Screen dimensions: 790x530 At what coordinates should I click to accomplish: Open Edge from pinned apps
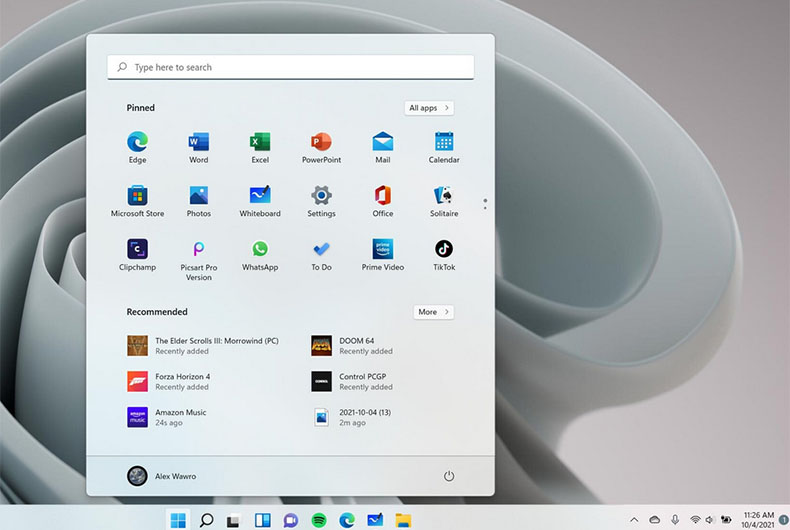coord(137,147)
